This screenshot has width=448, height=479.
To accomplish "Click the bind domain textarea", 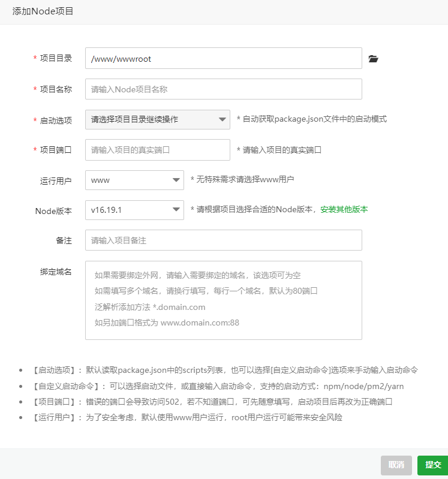I will [x=223, y=300].
